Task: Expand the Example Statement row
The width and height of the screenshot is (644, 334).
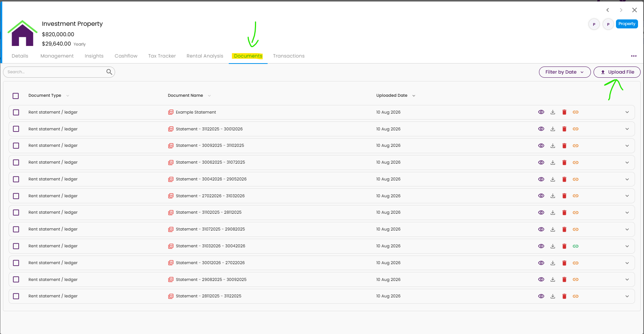Action: click(x=627, y=112)
